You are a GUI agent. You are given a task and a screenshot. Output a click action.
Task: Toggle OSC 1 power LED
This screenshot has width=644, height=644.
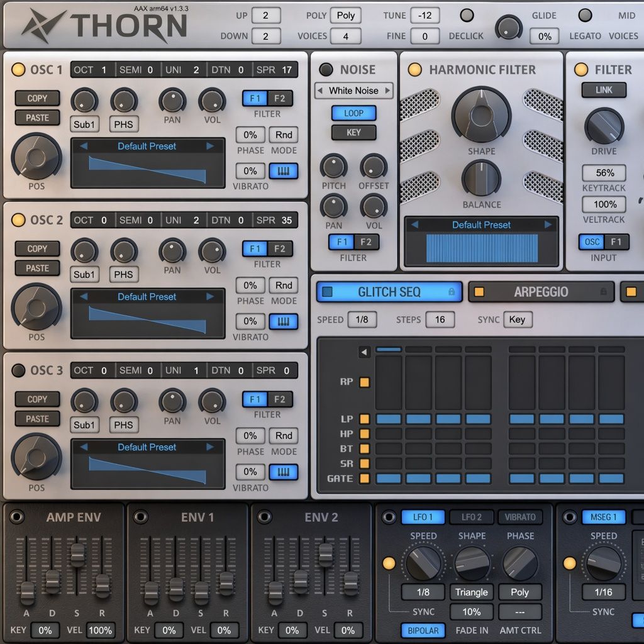(x=18, y=69)
